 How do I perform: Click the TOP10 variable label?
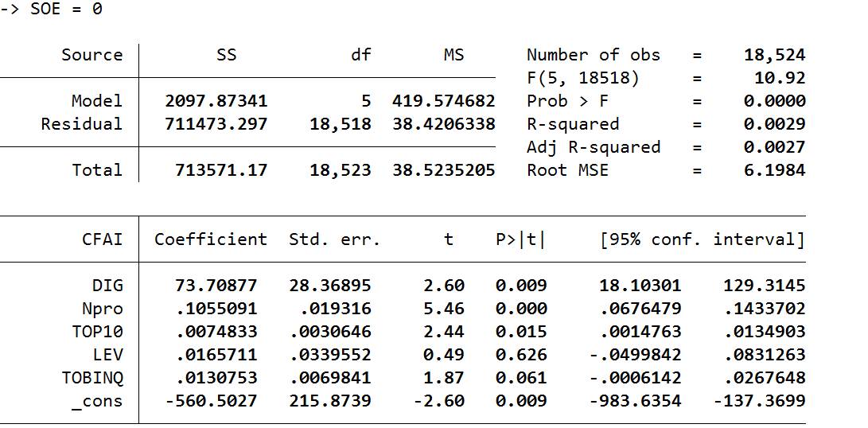(97, 332)
